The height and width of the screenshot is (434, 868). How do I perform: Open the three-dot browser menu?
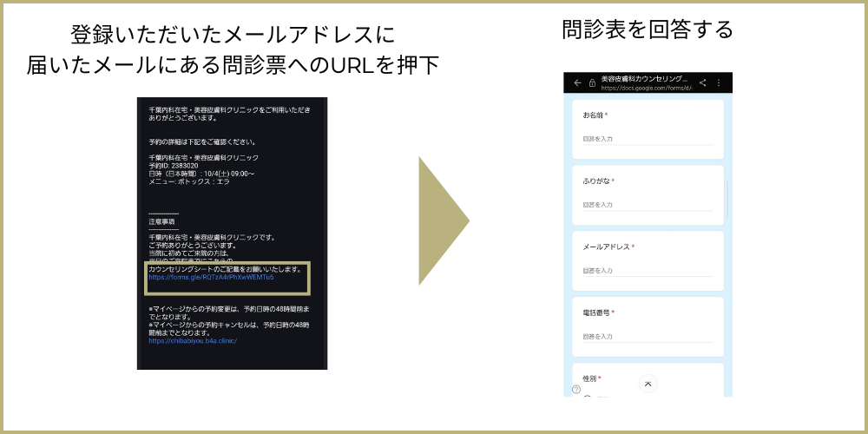[719, 83]
